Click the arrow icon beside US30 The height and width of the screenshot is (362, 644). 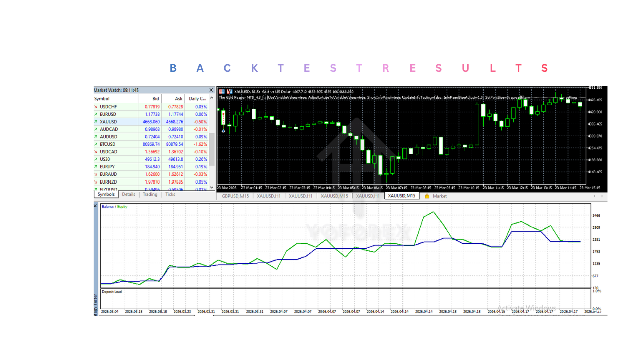[96, 159]
